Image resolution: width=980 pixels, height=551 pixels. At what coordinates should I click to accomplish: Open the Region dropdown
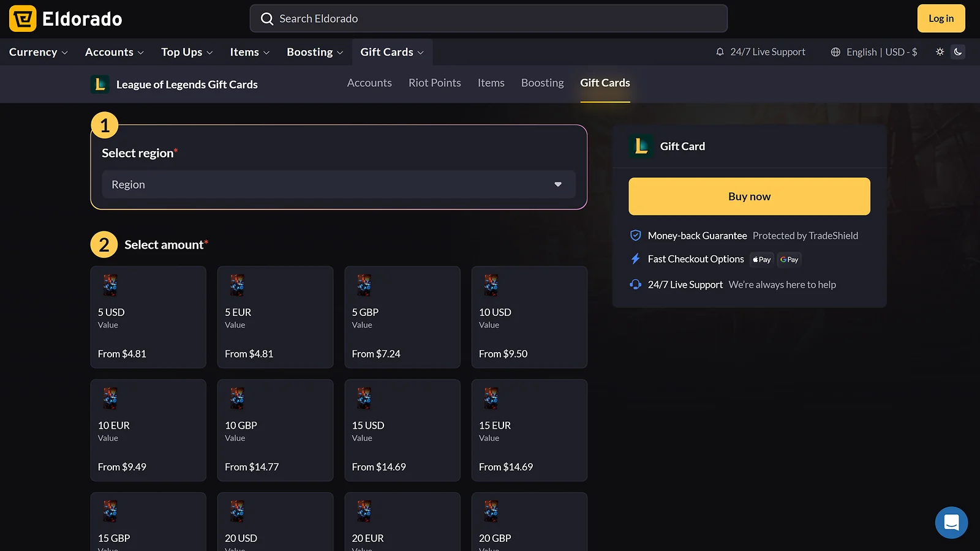[338, 184]
